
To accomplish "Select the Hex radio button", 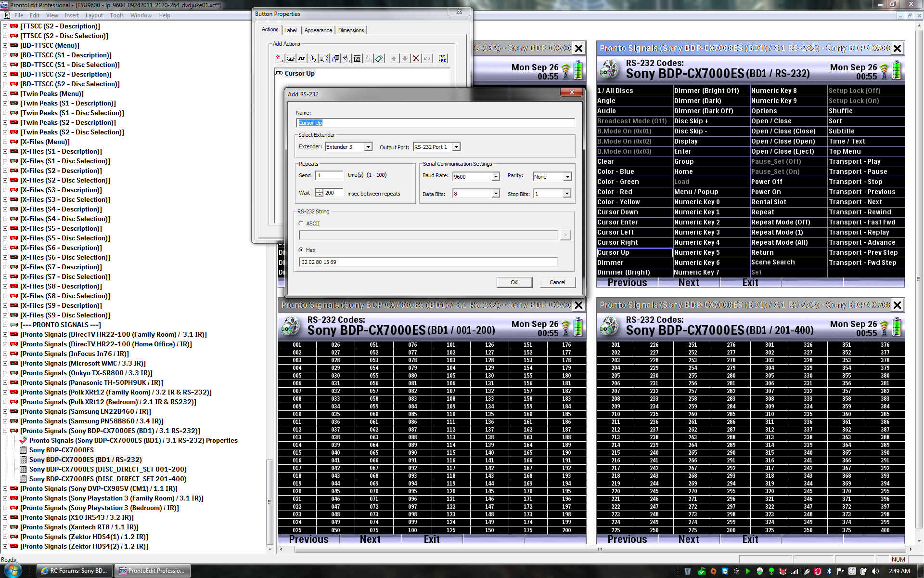I will point(301,250).
